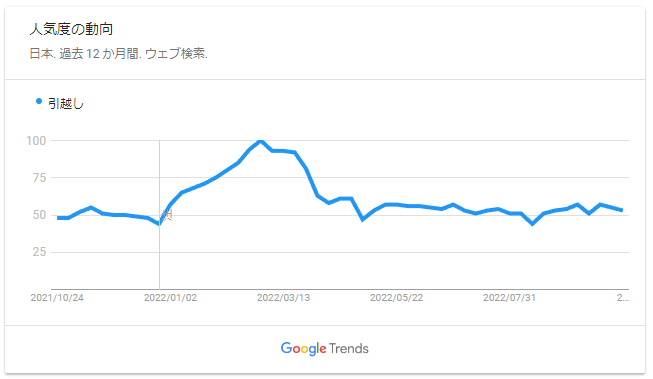Click the note marker on vertical line
Viewport: 653px width, 379px height.
click(167, 215)
